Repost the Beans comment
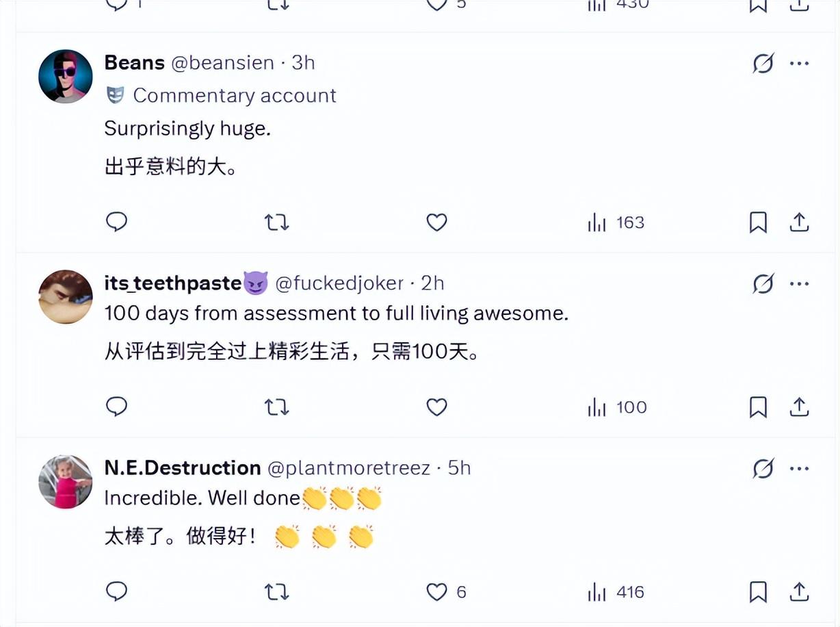Screen dimensions: 840x627 pos(277,222)
